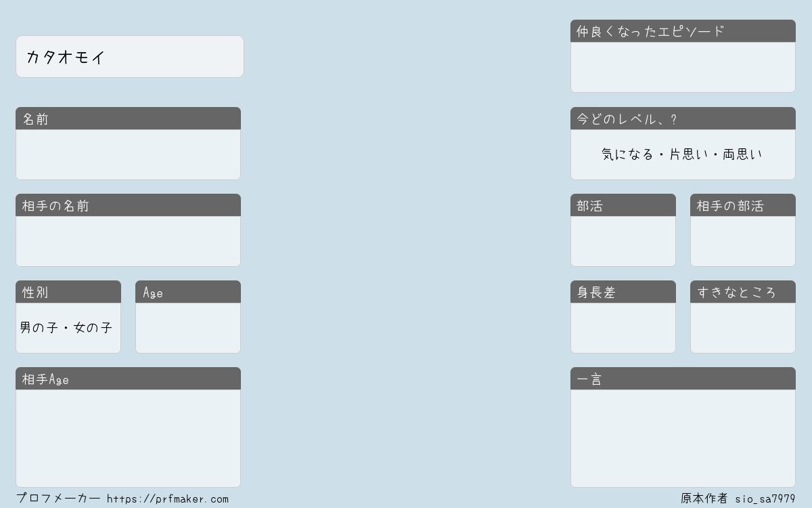This screenshot has width=812, height=508.
Task: Click the 部活 input box
Action: coord(623,241)
